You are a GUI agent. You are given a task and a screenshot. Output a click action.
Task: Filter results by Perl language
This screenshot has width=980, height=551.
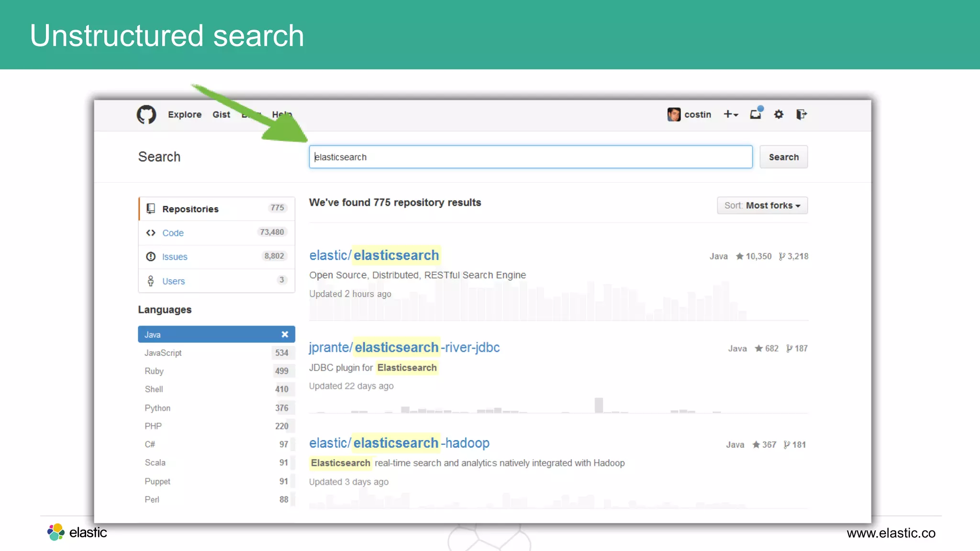click(x=217, y=499)
